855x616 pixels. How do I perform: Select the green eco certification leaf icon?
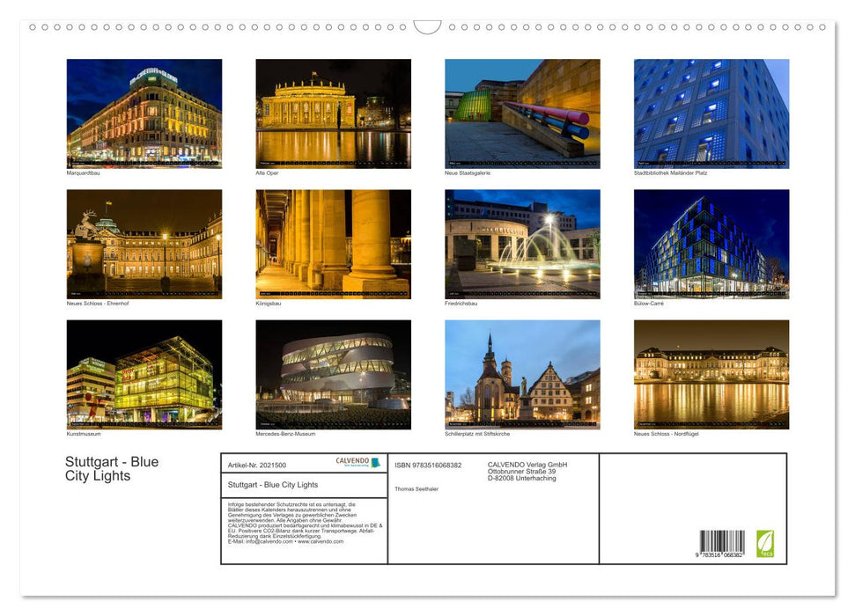tap(764, 544)
